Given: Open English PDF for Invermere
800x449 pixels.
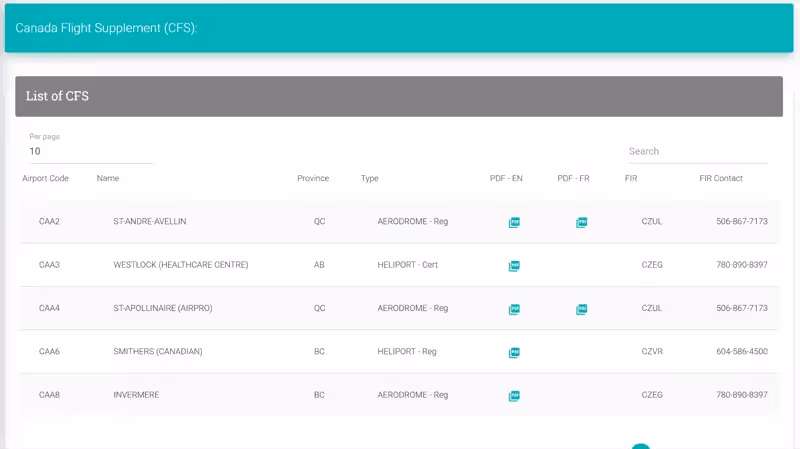Looking at the screenshot, I should point(514,396).
